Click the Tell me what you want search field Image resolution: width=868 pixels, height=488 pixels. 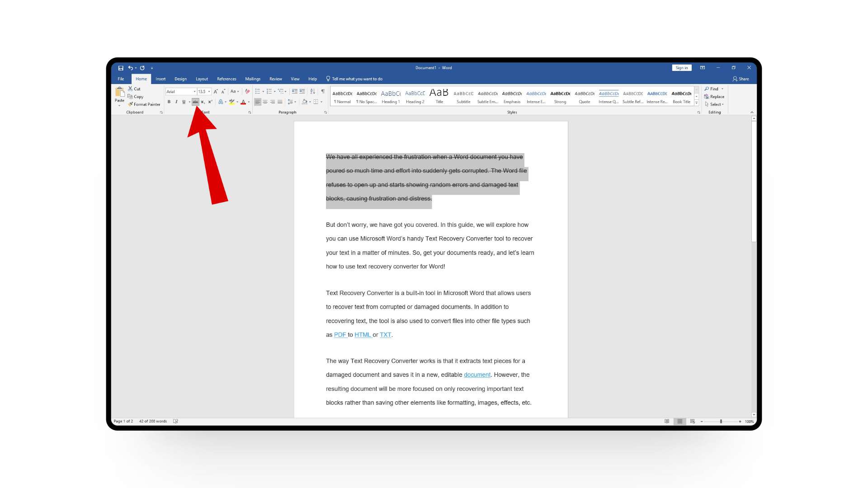click(357, 79)
